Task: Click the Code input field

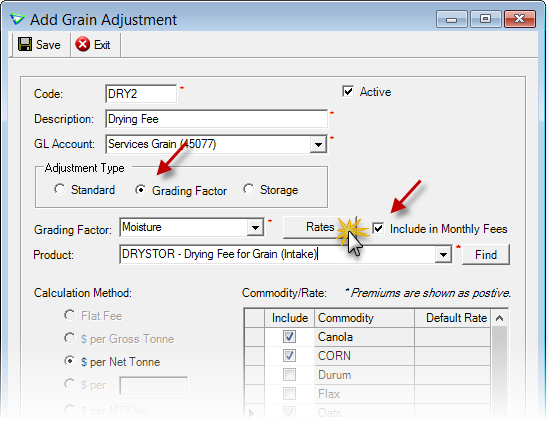Action: pos(141,94)
